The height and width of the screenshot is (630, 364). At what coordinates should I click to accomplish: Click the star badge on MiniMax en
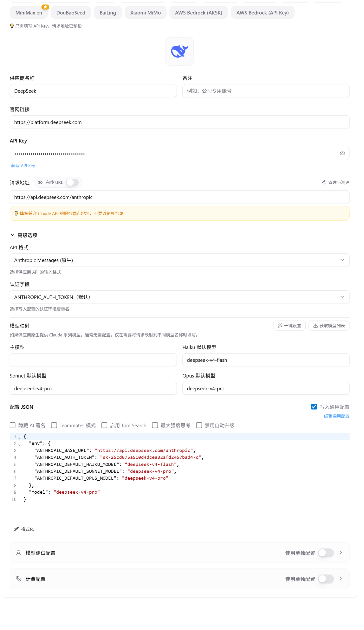tap(45, 7)
